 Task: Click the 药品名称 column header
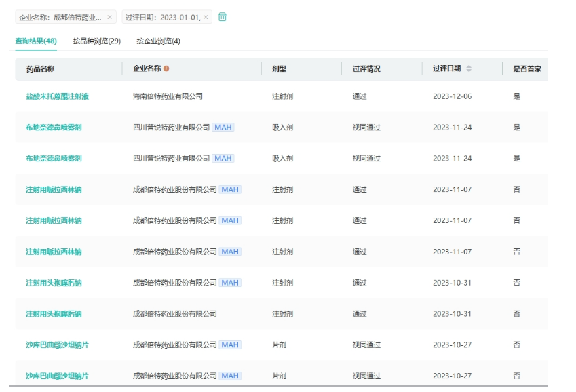pos(40,69)
